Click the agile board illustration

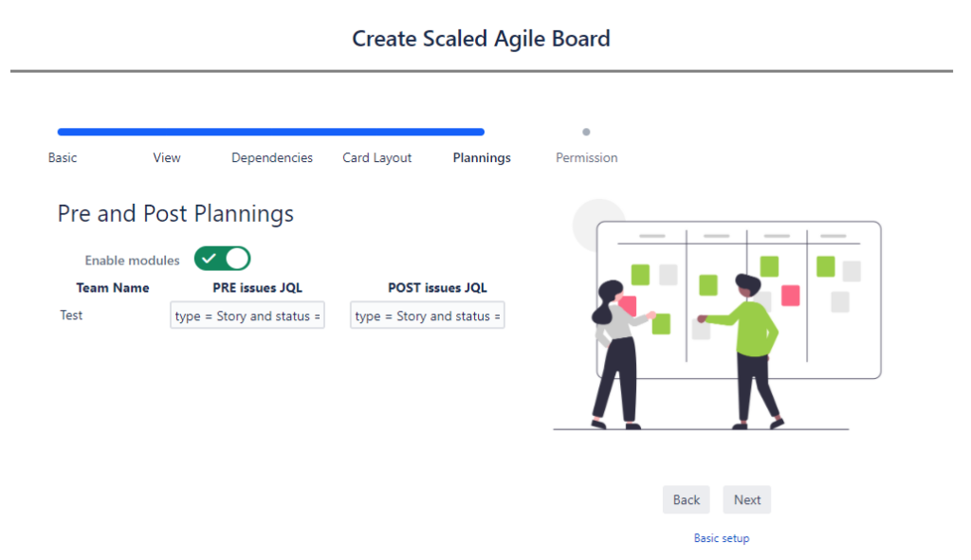717,316
